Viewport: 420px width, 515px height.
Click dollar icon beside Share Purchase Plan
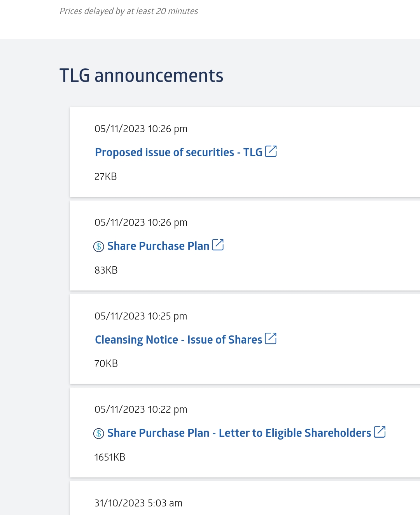tap(99, 246)
